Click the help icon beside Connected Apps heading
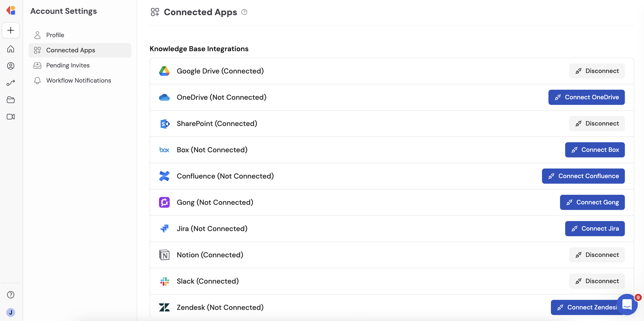This screenshot has width=644, height=321. (244, 12)
